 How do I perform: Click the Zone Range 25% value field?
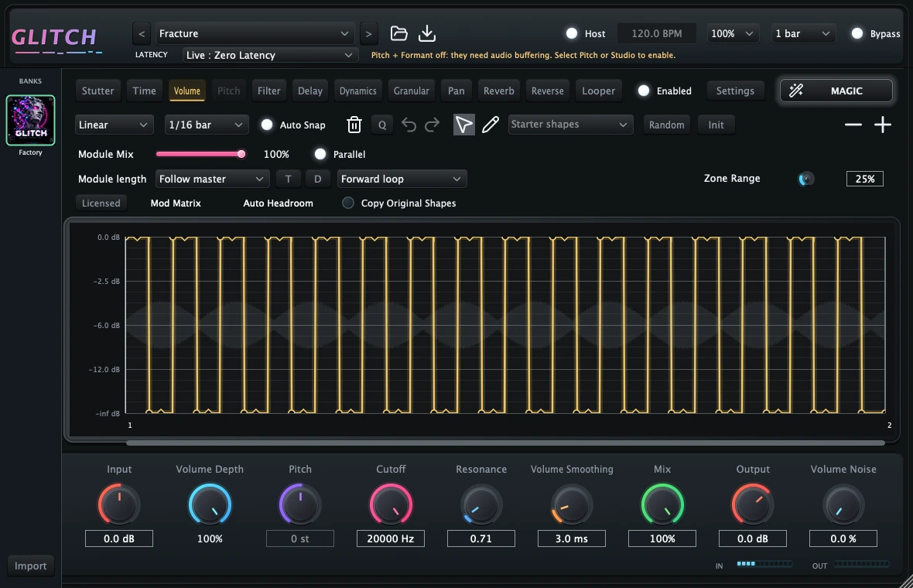[865, 179]
